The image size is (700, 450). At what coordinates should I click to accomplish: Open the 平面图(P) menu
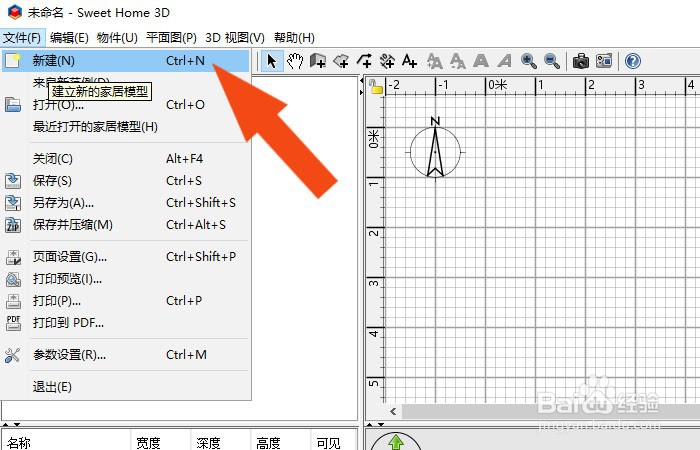point(171,38)
